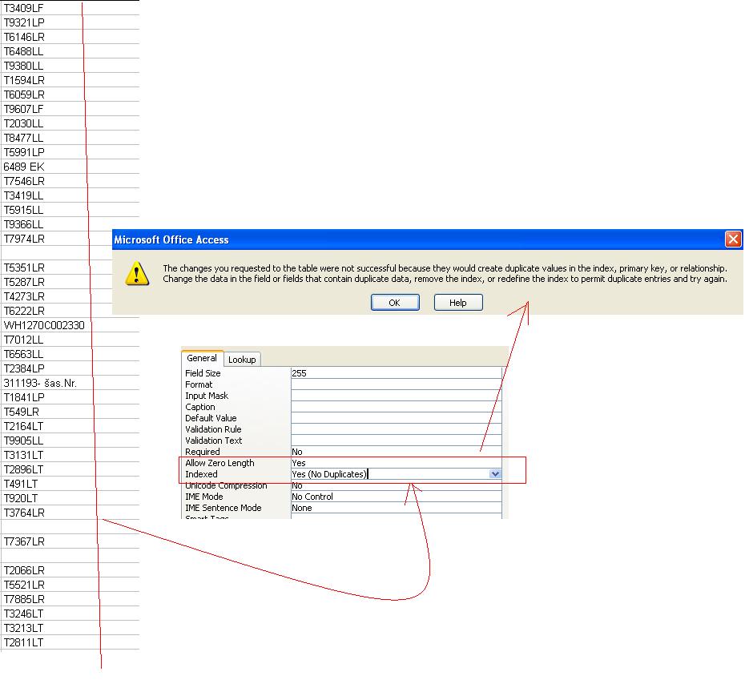Click the Caption property field

[x=396, y=407]
